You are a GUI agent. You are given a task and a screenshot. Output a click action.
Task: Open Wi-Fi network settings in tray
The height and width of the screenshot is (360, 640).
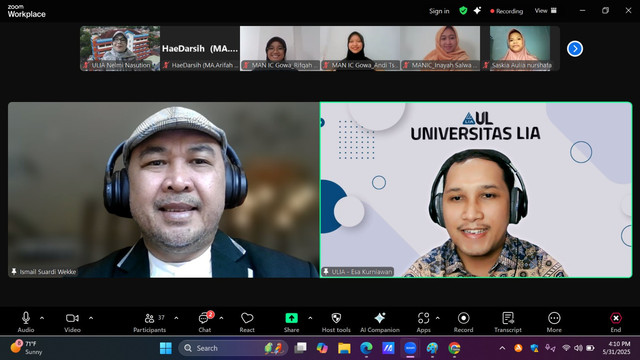coord(566,348)
